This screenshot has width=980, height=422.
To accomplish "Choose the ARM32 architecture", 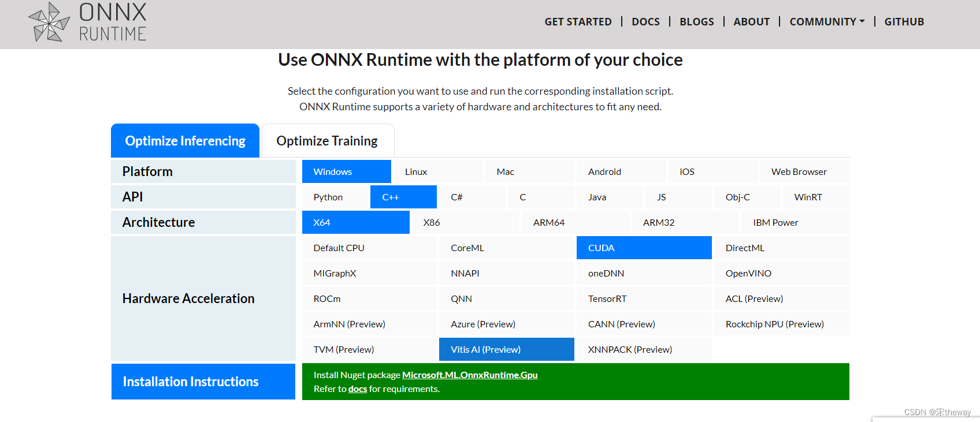I will point(685,222).
